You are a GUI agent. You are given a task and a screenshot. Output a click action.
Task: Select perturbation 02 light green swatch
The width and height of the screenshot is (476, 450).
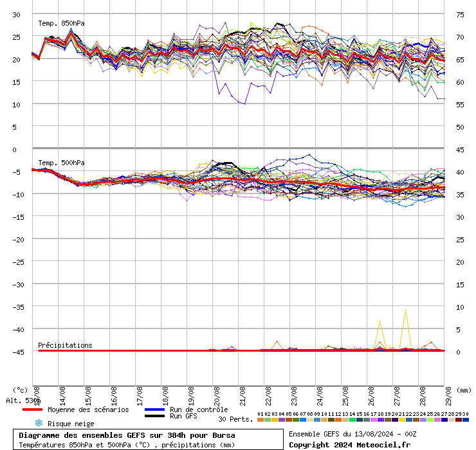point(268,420)
